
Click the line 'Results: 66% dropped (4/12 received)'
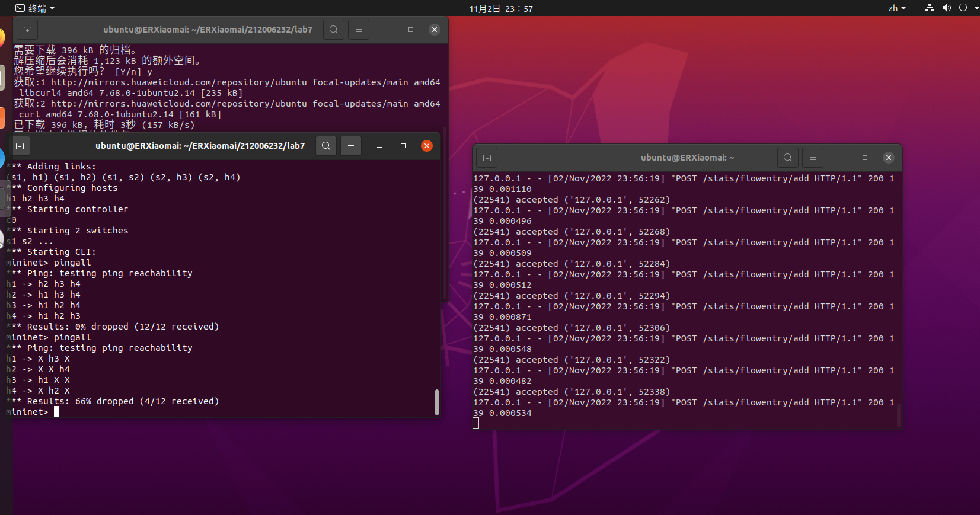coord(113,401)
